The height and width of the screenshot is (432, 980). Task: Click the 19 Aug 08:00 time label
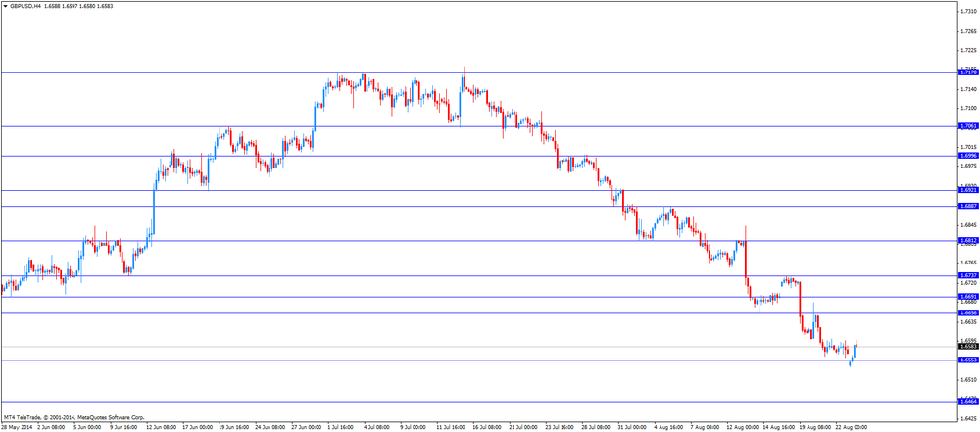[x=815, y=427]
